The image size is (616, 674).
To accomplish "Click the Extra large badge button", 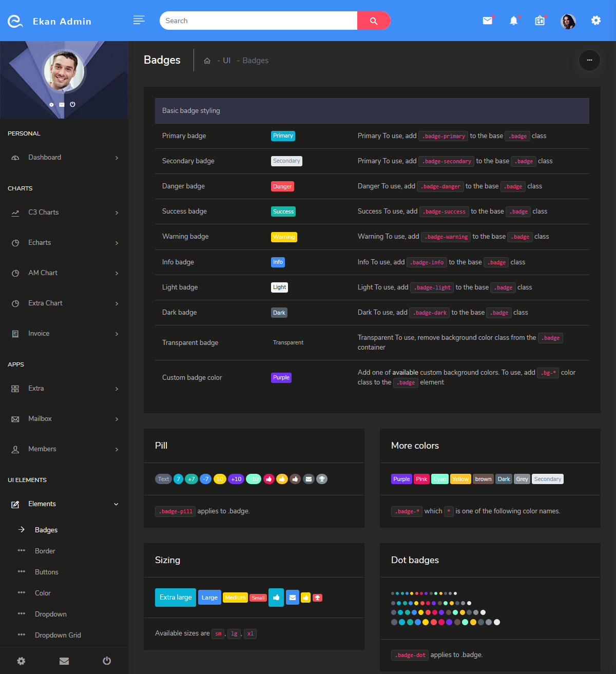I will [175, 597].
